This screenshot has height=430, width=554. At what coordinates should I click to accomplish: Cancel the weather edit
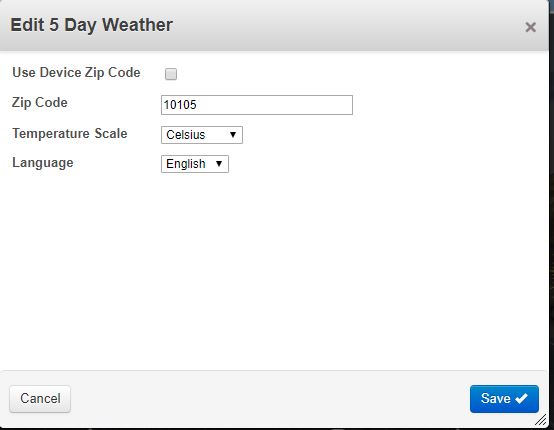point(40,399)
